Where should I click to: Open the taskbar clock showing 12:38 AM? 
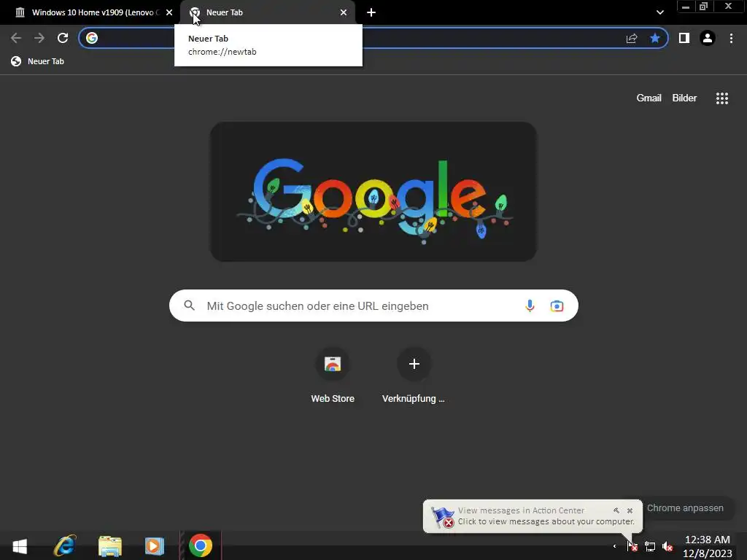coord(707,546)
